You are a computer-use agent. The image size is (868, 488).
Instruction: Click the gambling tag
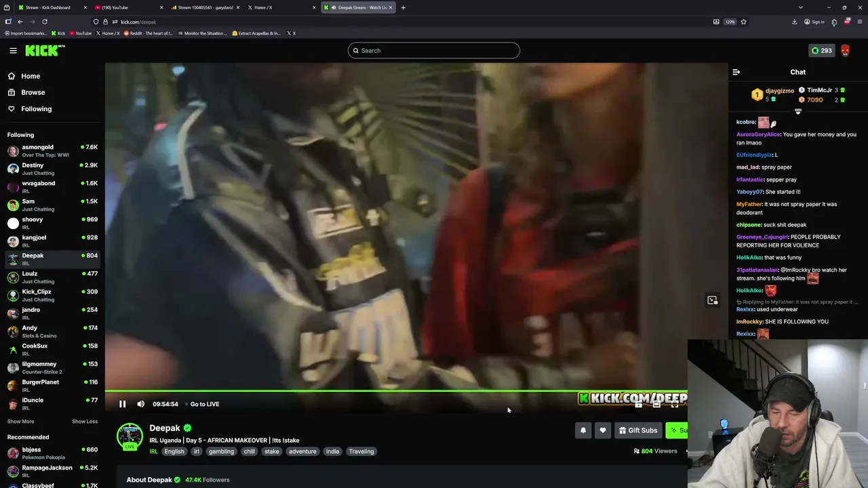[221, 451]
